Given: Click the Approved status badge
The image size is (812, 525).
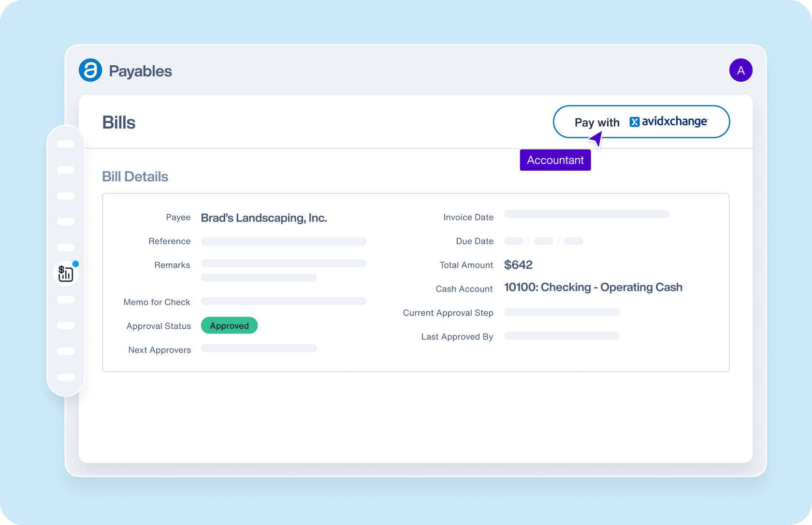Looking at the screenshot, I should (229, 326).
